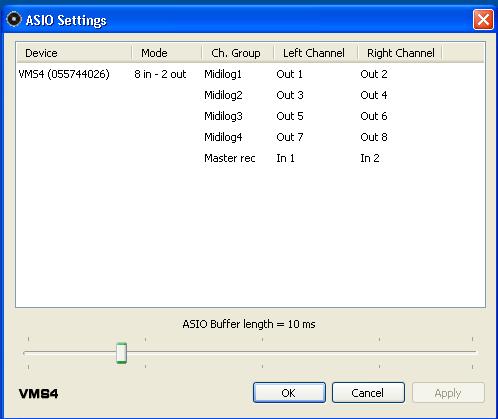
Task: Confirm settings with the OK button
Action: (289, 393)
